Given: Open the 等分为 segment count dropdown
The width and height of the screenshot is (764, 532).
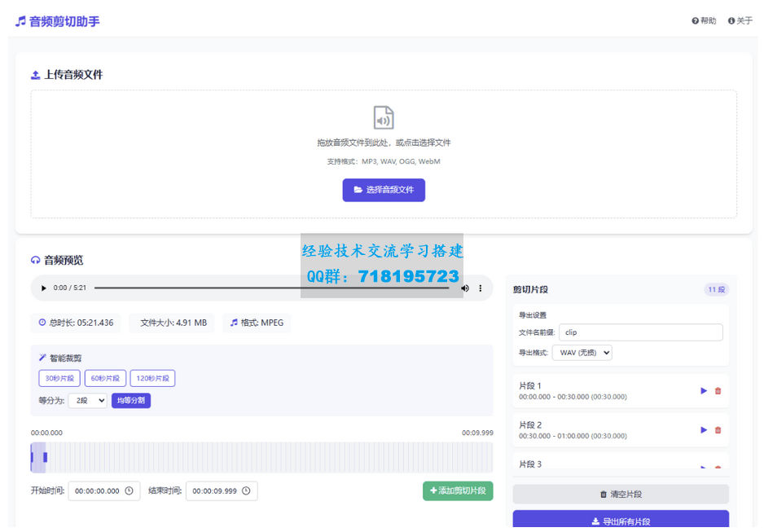Looking at the screenshot, I should (87, 400).
